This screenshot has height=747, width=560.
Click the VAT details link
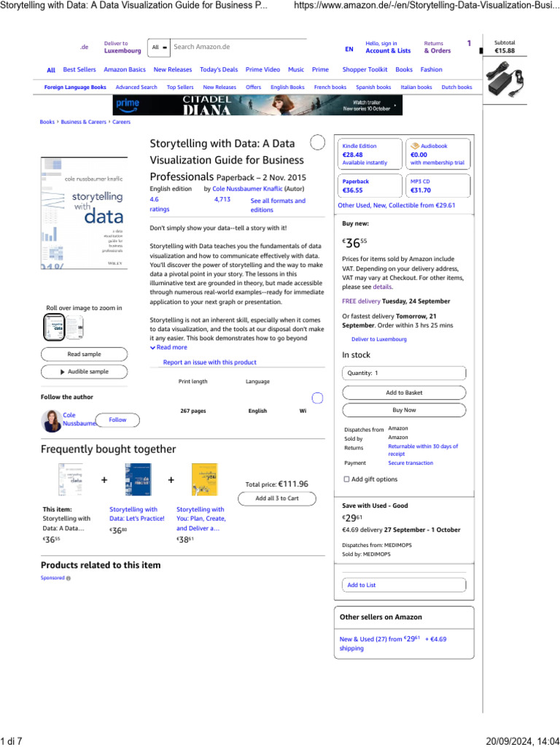point(382,287)
